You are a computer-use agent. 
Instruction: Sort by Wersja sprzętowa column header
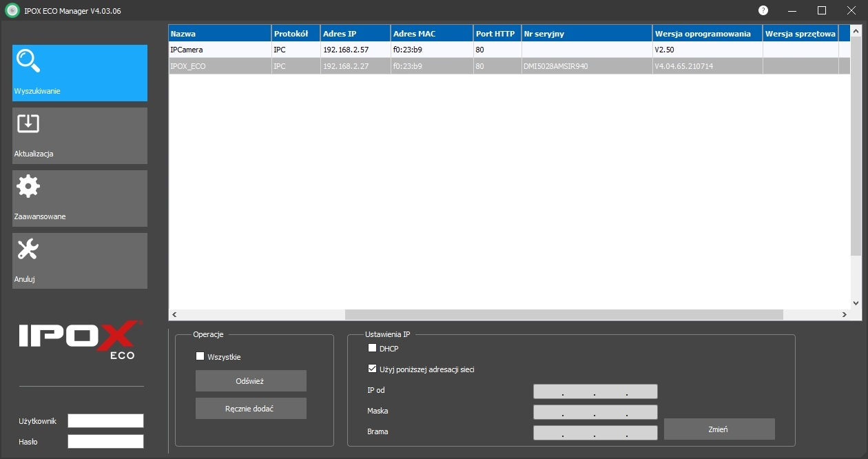point(800,34)
